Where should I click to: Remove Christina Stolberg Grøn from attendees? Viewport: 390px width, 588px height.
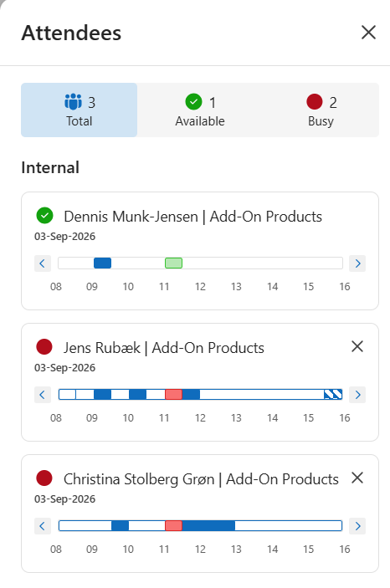[x=357, y=478]
